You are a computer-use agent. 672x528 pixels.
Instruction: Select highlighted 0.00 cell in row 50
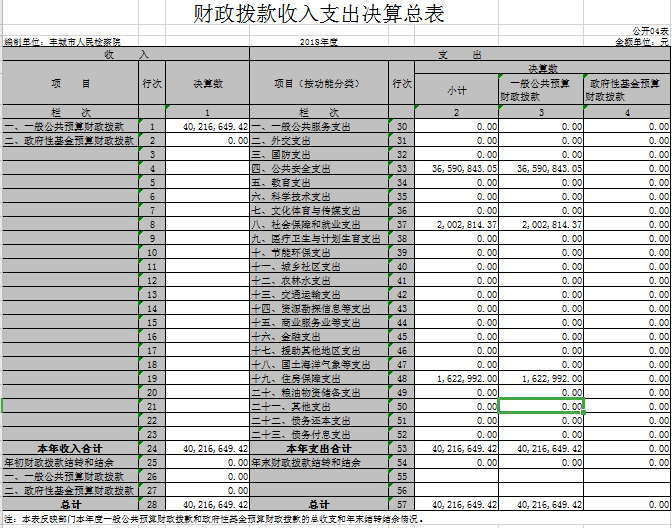[541, 406]
